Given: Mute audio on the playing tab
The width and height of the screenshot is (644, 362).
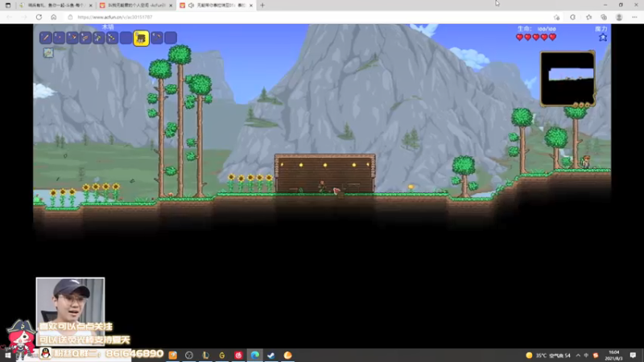Looking at the screenshot, I should pos(192,6).
